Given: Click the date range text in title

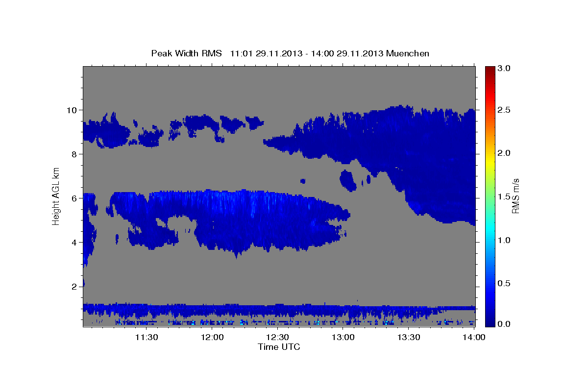Looking at the screenshot, I should coord(307,53).
